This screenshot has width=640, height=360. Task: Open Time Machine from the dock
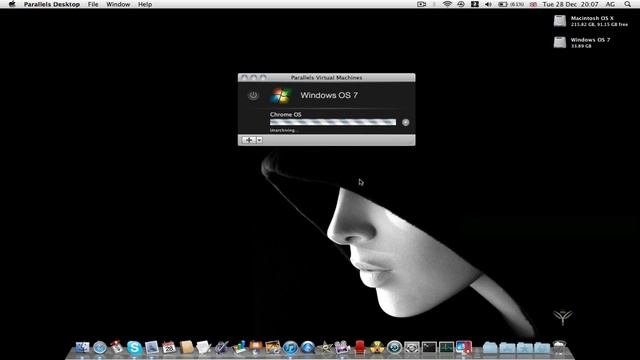394,347
